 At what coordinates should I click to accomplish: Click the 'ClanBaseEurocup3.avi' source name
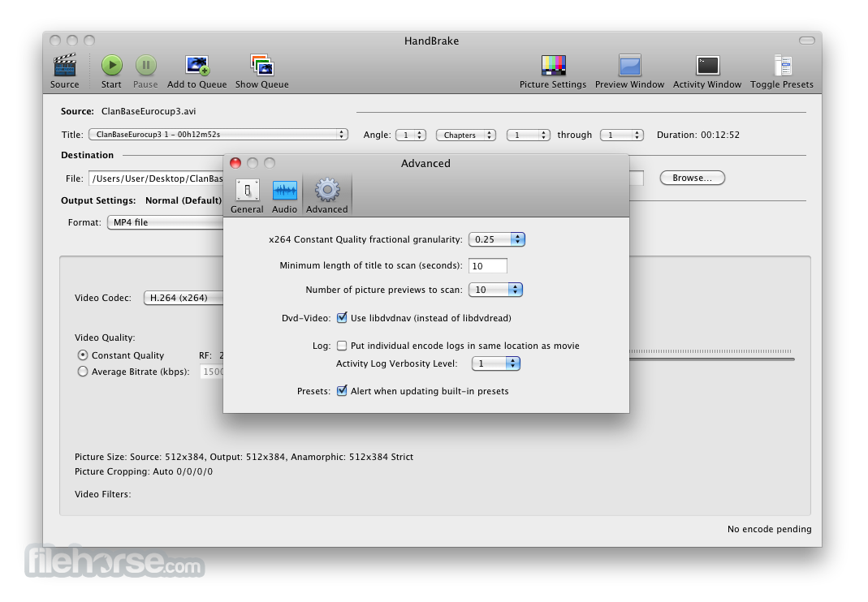[149, 111]
